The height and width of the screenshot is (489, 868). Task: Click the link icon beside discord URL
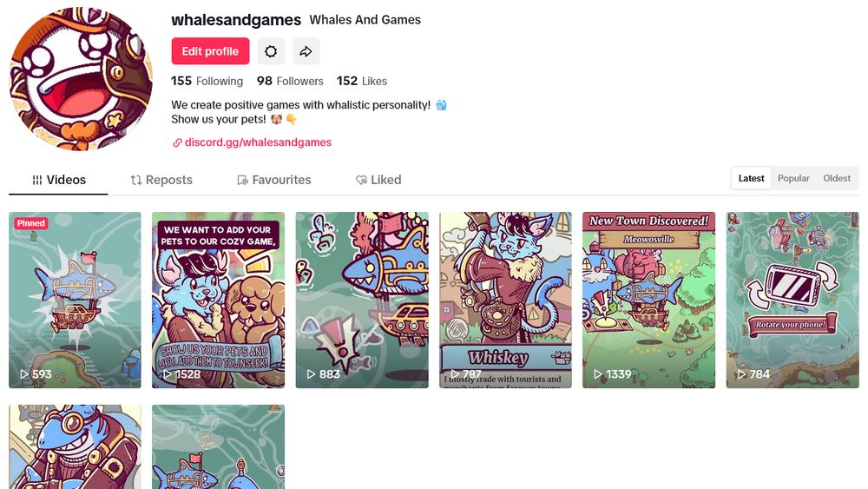pyautogui.click(x=177, y=143)
